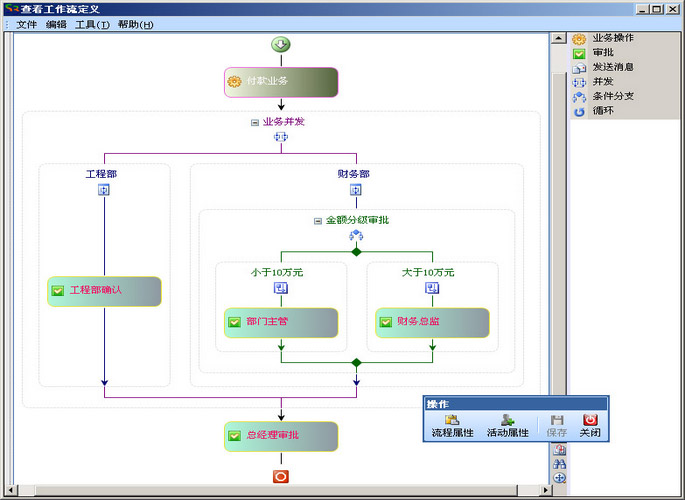Select the 业务操作 gear icon in toolbox

coord(579,39)
